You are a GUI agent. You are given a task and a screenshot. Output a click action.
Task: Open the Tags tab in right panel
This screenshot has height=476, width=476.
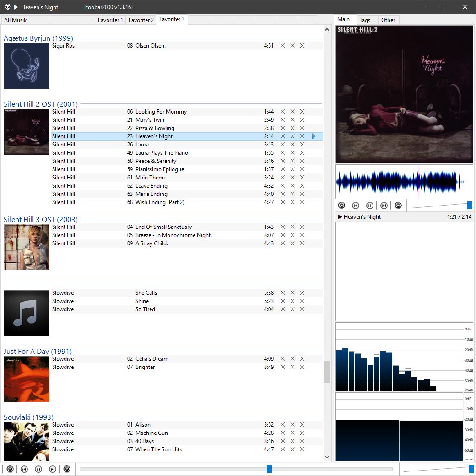click(365, 20)
